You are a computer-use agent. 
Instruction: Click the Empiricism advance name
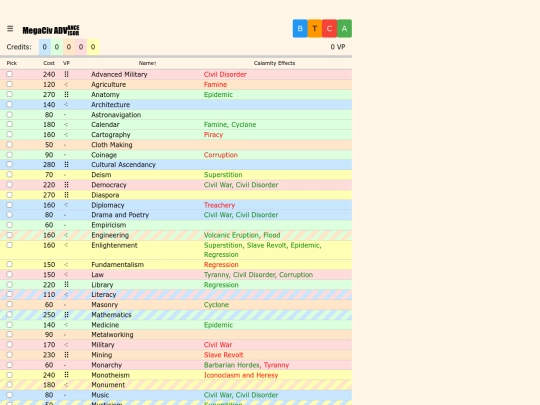(108, 225)
